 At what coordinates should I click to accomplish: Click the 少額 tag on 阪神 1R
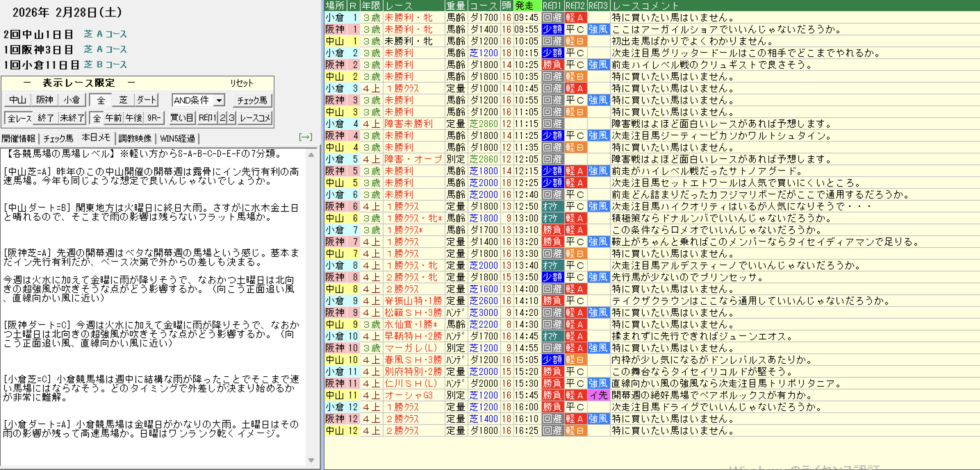[552, 29]
